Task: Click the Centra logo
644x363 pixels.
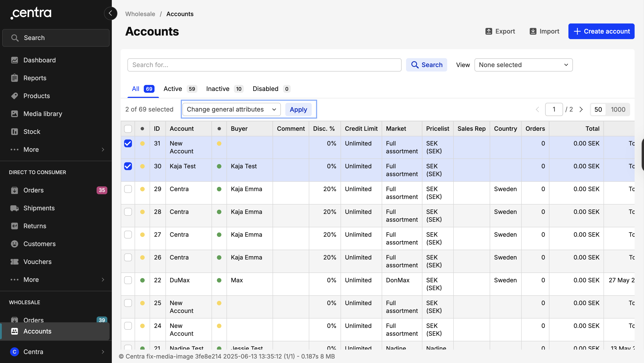Action: [x=31, y=13]
